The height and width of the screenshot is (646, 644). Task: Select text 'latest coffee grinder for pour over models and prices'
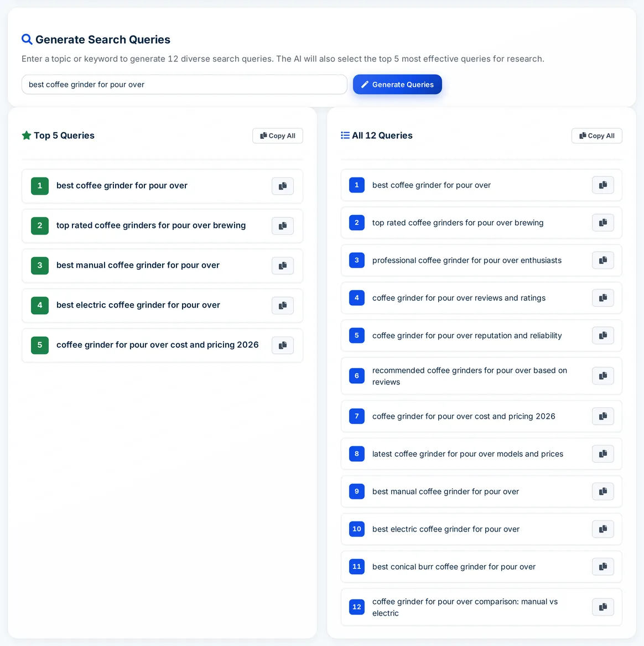468,454
